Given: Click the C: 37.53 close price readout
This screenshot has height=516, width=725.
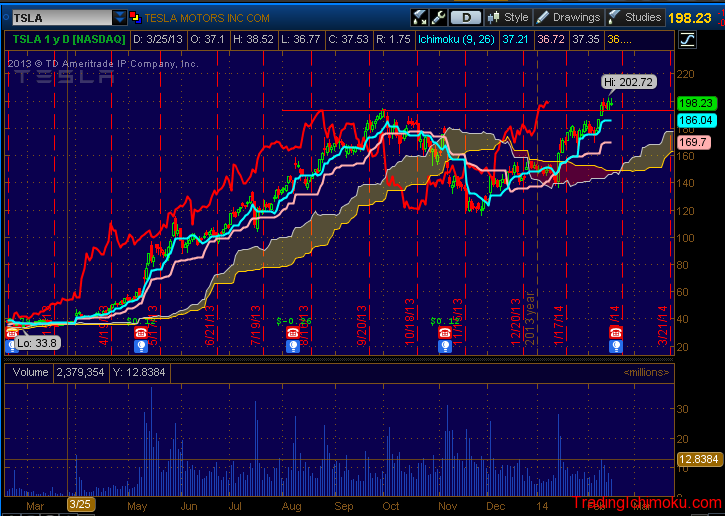Looking at the screenshot, I should tap(349, 40).
